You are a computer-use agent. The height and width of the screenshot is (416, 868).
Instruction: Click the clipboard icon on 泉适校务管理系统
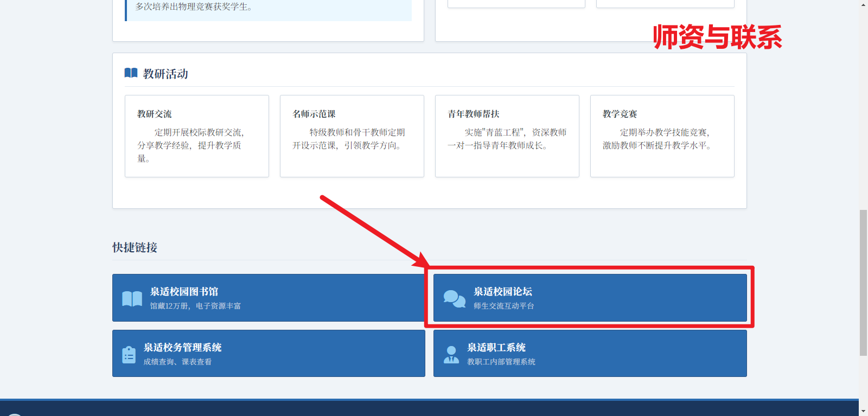click(x=129, y=355)
